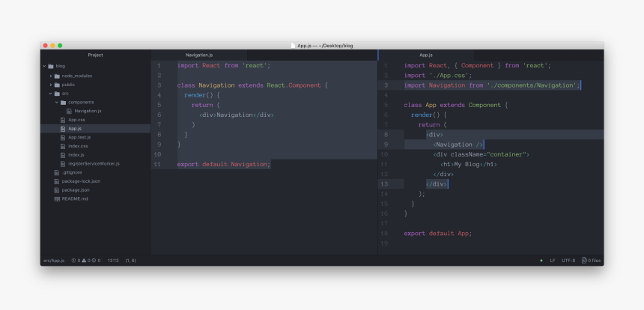
Task: Click the App.js file icon in tree
Action: tap(63, 129)
